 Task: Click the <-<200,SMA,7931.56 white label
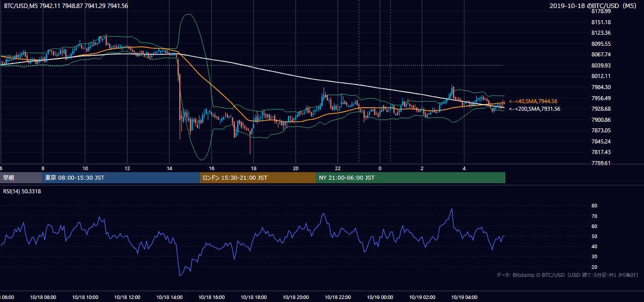point(534,109)
